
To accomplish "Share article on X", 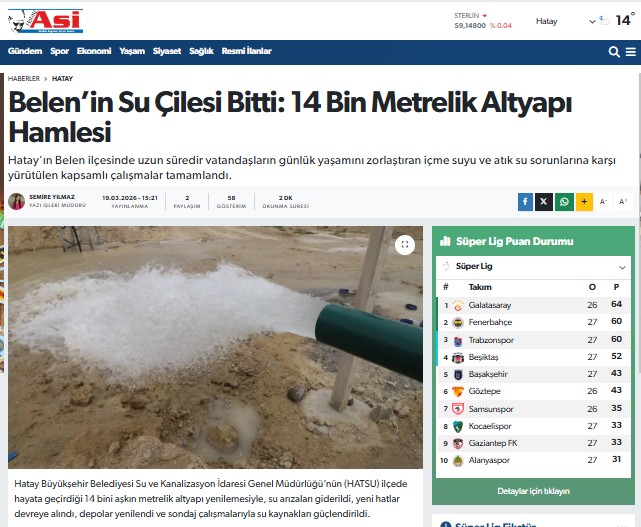I will click(x=544, y=202).
